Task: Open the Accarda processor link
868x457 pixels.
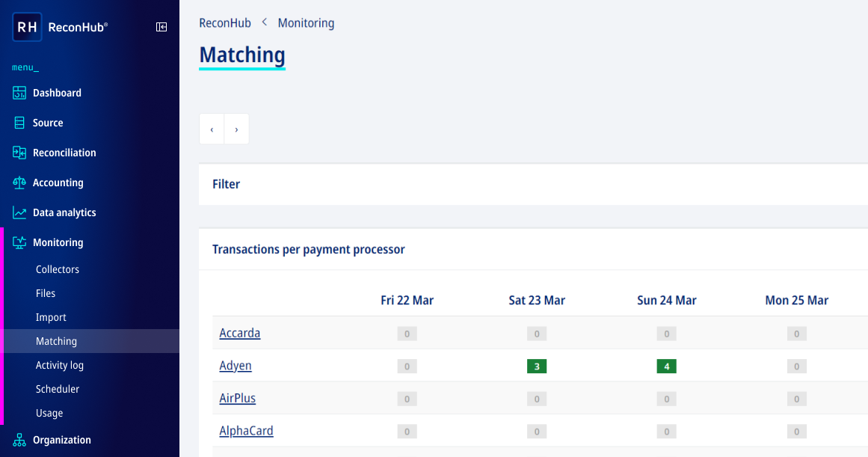Action: [240, 333]
